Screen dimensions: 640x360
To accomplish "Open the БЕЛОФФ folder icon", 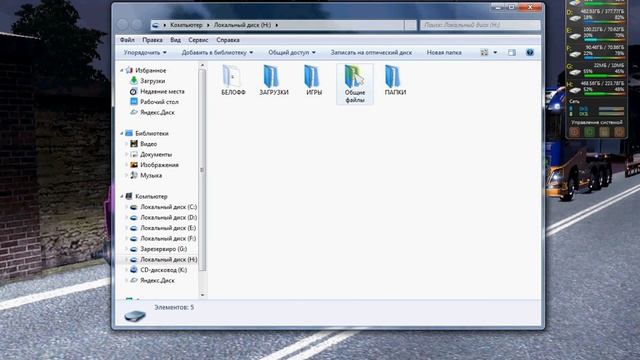I will coord(232,76).
